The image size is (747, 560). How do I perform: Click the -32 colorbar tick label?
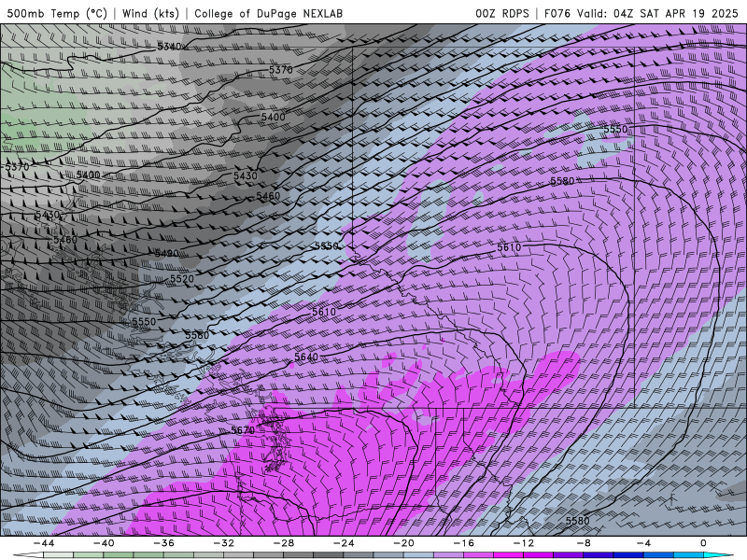(224, 543)
